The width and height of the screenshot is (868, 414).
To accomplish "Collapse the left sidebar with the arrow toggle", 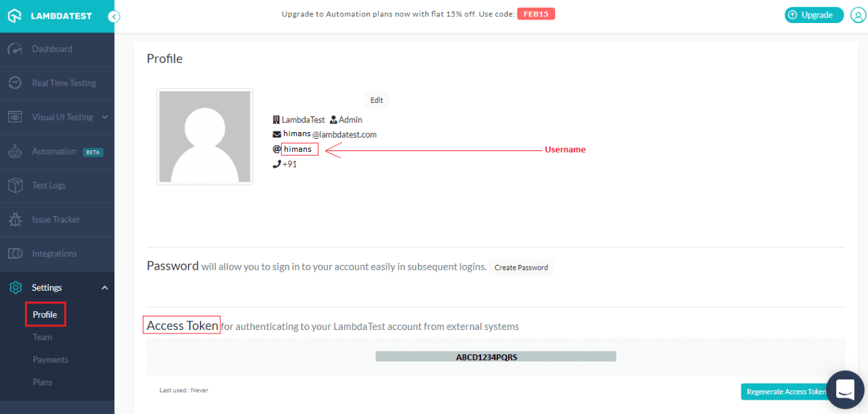I will click(114, 16).
